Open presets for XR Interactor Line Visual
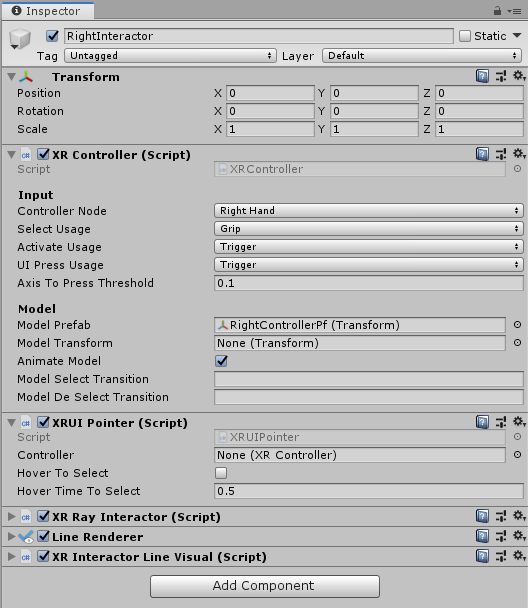 [501, 556]
